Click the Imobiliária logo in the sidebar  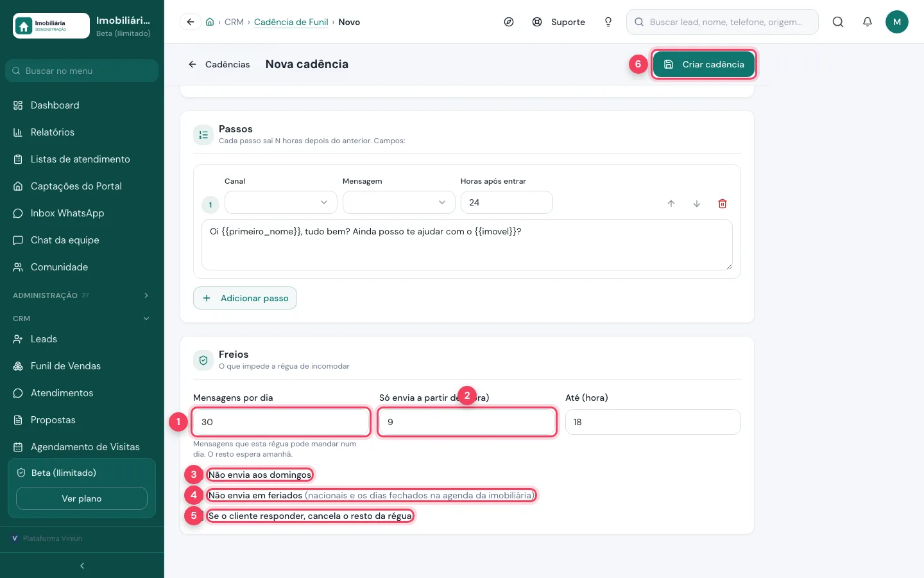(x=51, y=26)
